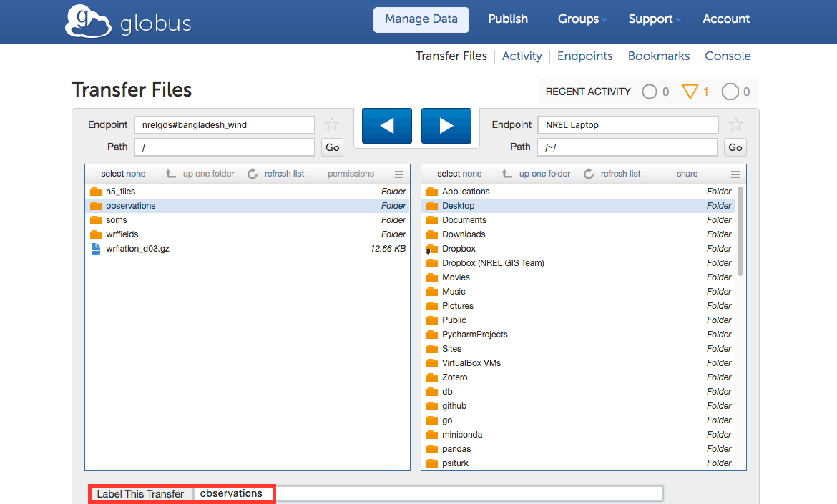This screenshot has height=504, width=837.
Task: Select the PycharmProjects folder row
Action: pos(579,335)
